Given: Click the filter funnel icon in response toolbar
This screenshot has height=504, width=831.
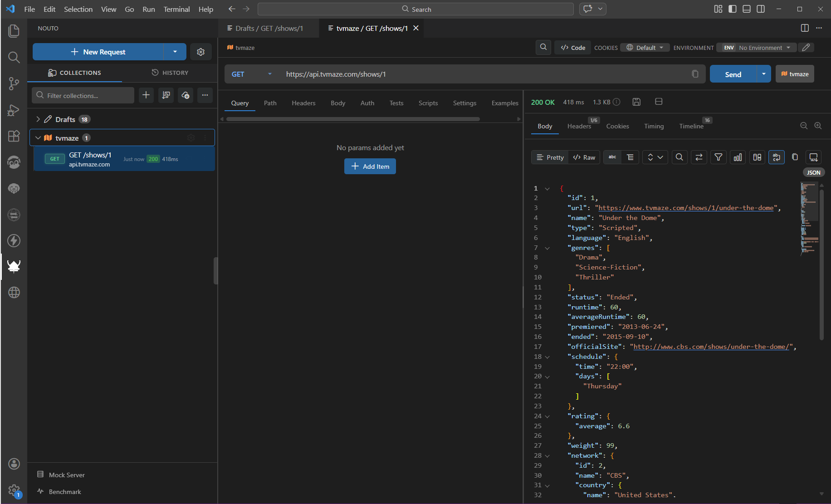Looking at the screenshot, I should (719, 157).
